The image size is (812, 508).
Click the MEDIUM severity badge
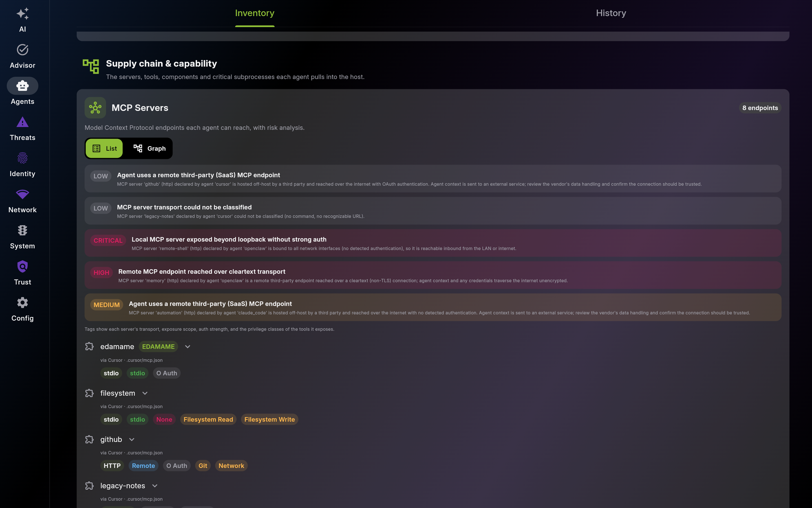(107, 305)
